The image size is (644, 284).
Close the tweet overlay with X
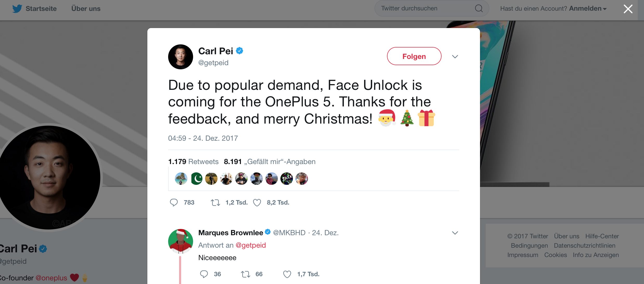click(628, 9)
